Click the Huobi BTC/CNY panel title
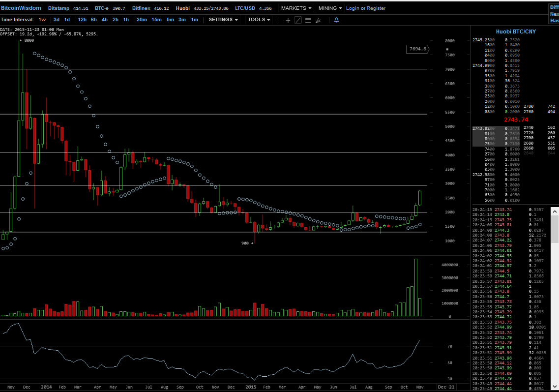Image resolution: width=559 pixels, height=392 pixels. click(x=516, y=31)
